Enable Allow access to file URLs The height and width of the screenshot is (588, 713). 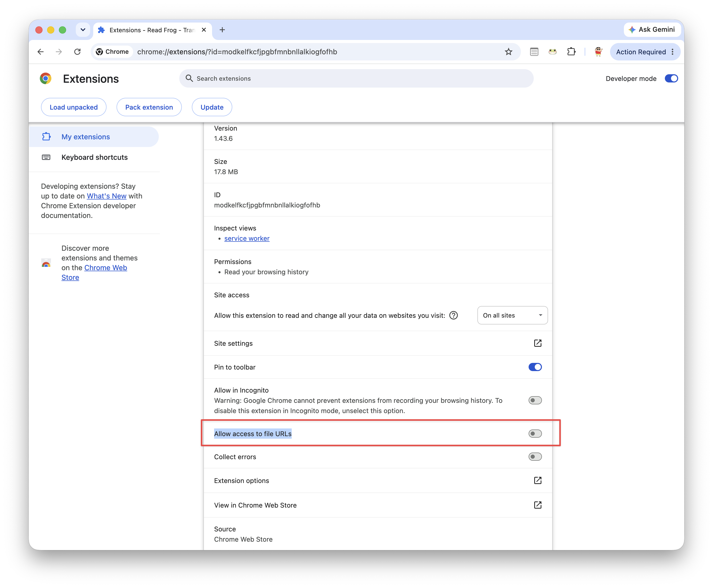tap(535, 434)
